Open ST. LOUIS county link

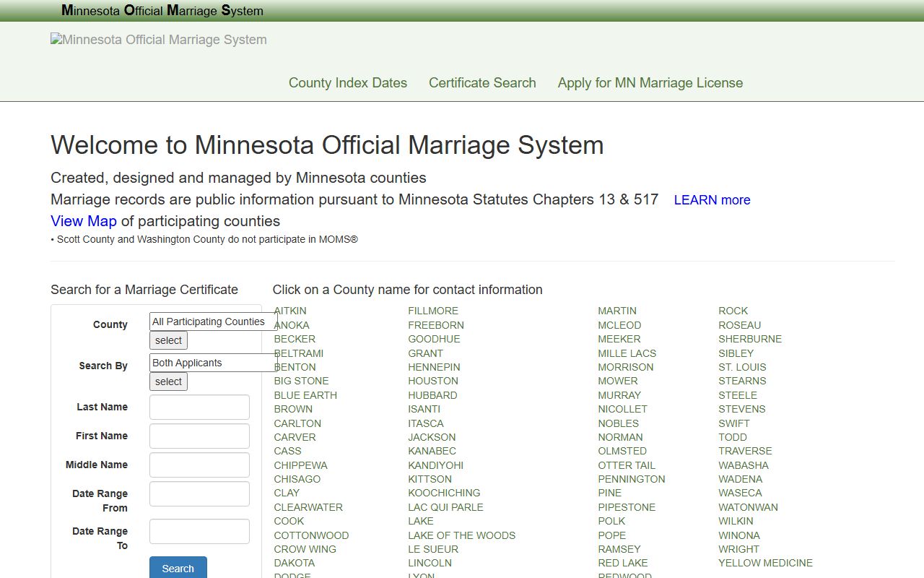[x=742, y=367]
